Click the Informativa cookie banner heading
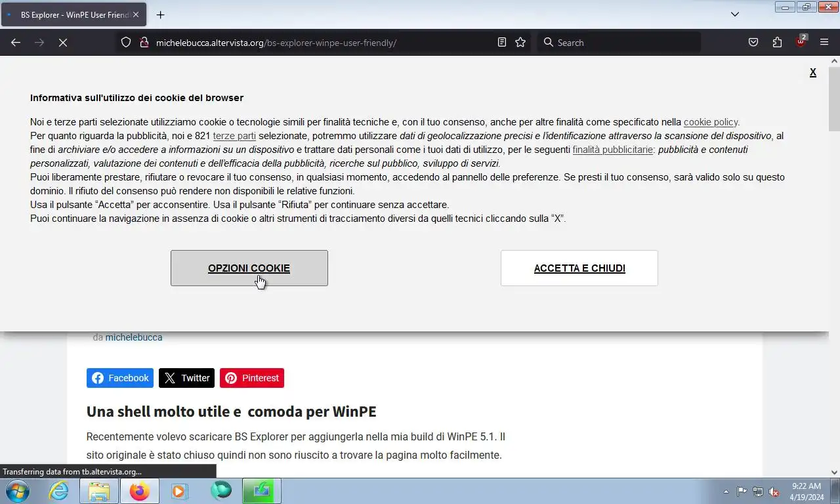The height and width of the screenshot is (504, 840). (x=136, y=98)
